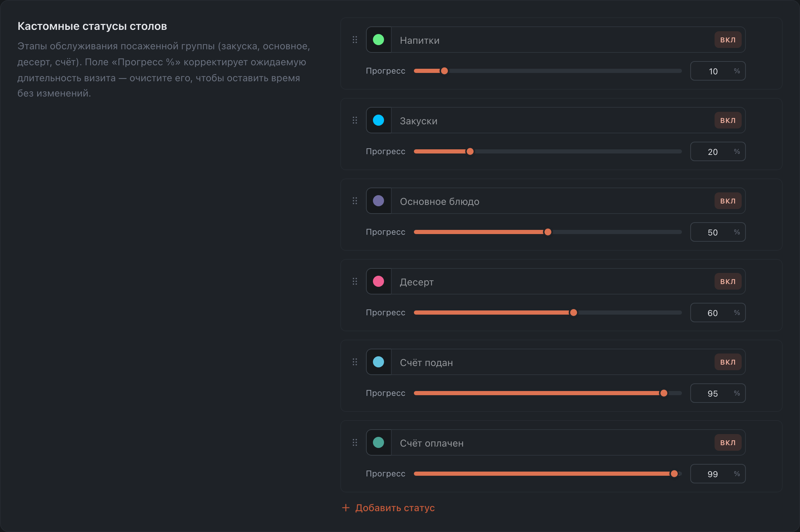The width and height of the screenshot is (800, 532).
Task: Grab the drag handle for Напитки row
Action: (355, 40)
